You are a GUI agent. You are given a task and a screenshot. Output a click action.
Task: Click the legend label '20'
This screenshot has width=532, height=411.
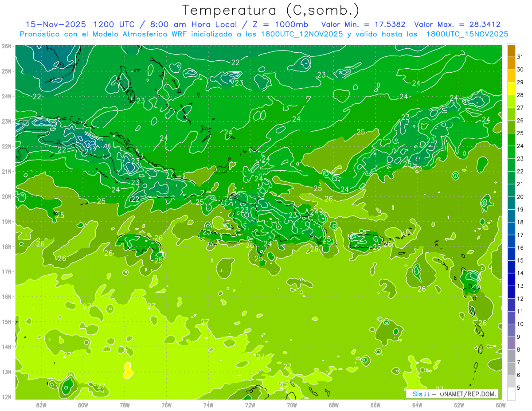520,197
